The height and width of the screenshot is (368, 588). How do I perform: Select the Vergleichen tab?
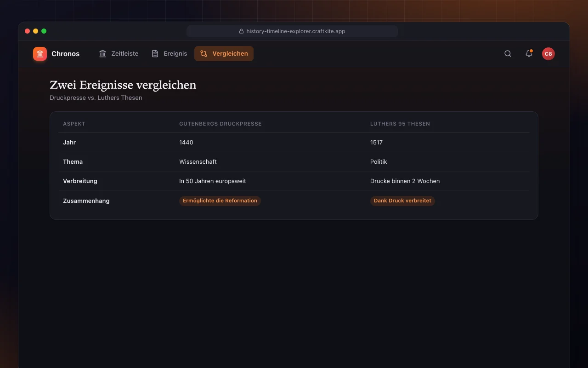click(x=224, y=53)
